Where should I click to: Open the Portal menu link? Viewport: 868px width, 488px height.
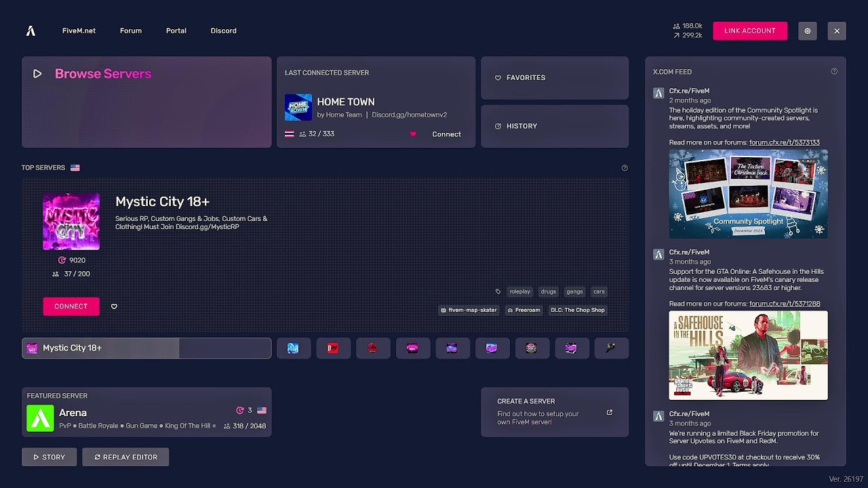point(176,30)
